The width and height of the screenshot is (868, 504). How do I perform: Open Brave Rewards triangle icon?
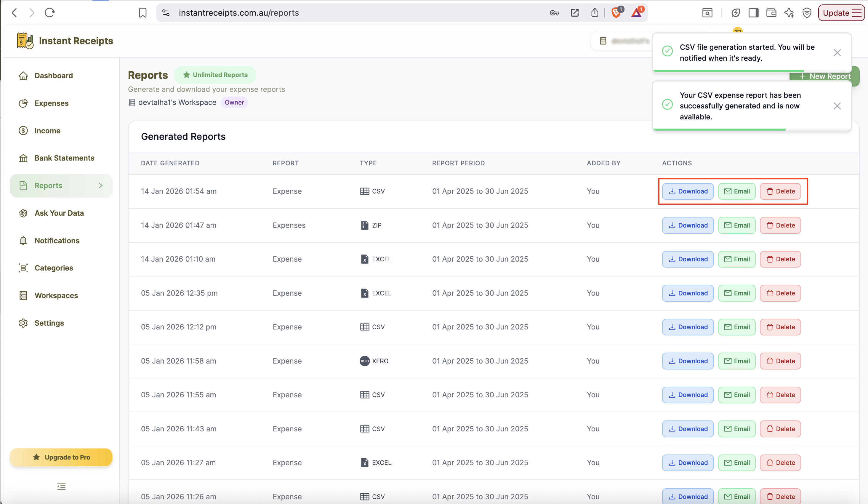click(636, 13)
